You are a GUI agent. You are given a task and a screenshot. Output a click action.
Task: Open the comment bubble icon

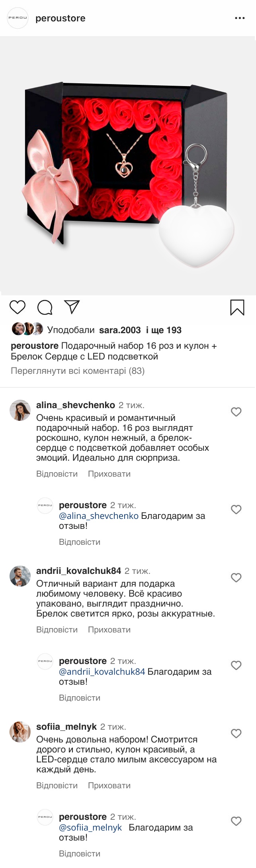click(x=45, y=307)
